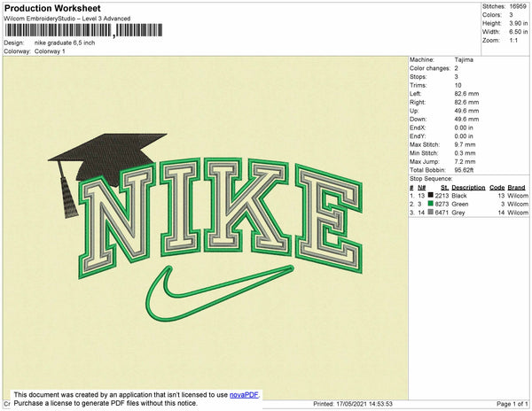The image size is (532, 411).
Task: Click 'Stop Sequence:' label
Action: click(431, 179)
